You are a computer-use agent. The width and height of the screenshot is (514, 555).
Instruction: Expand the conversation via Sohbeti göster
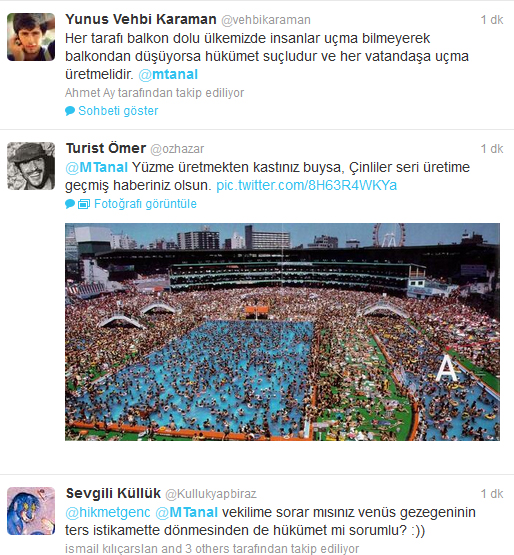[118, 111]
